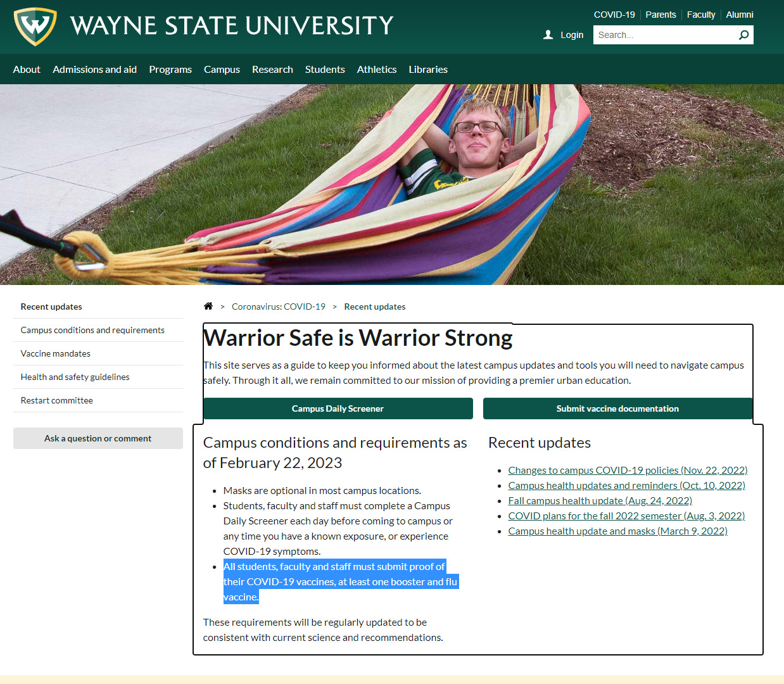Screen dimensions: 784x684
Task: Open the About menu
Action: [27, 69]
